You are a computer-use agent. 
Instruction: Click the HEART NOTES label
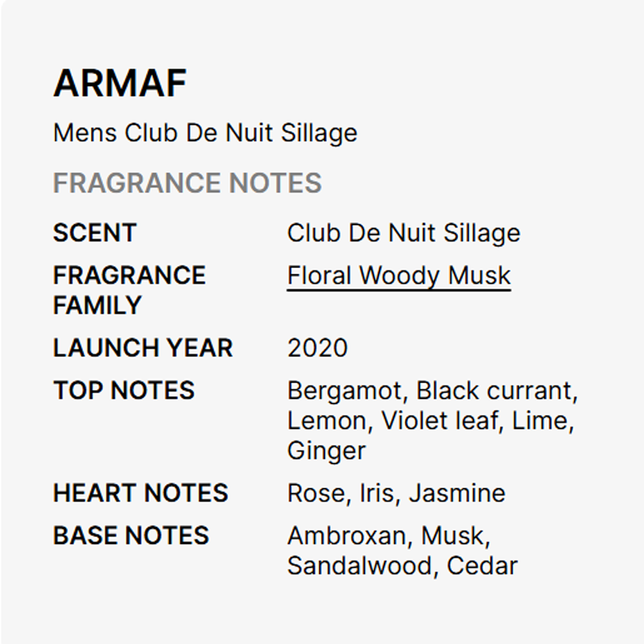pyautogui.click(x=140, y=493)
